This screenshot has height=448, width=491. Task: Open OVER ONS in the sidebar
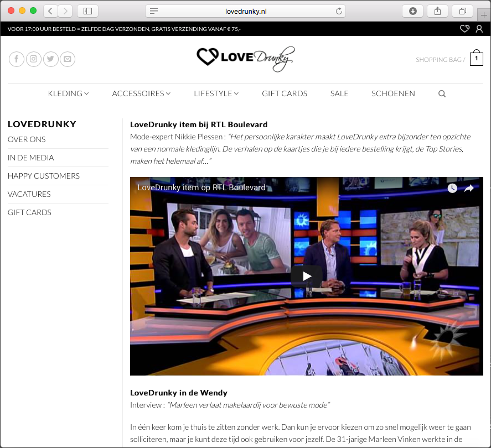[27, 139]
